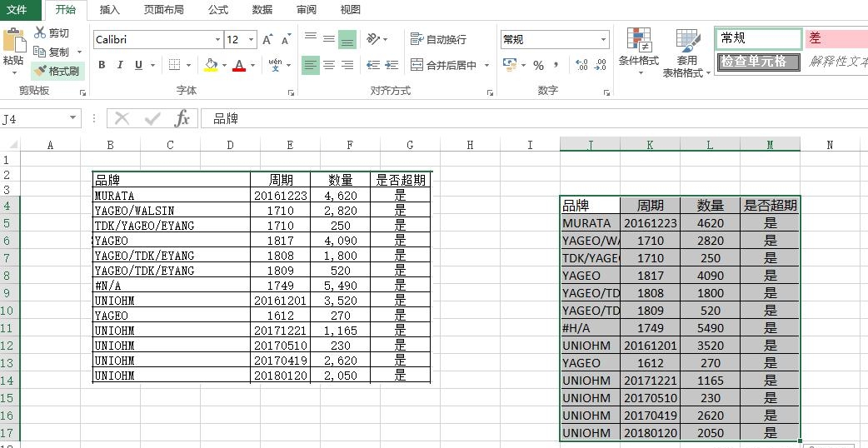
Task: Toggle Bold formatting
Action: pos(102,65)
